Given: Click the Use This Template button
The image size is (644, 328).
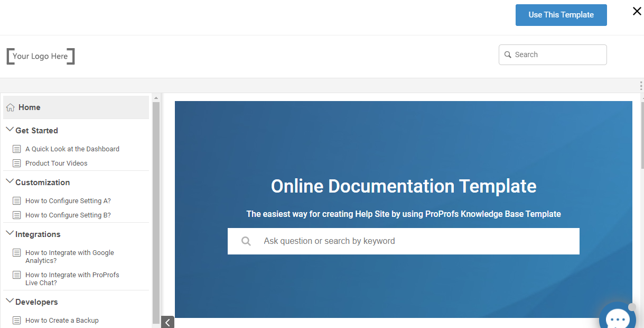Looking at the screenshot, I should pyautogui.click(x=561, y=15).
